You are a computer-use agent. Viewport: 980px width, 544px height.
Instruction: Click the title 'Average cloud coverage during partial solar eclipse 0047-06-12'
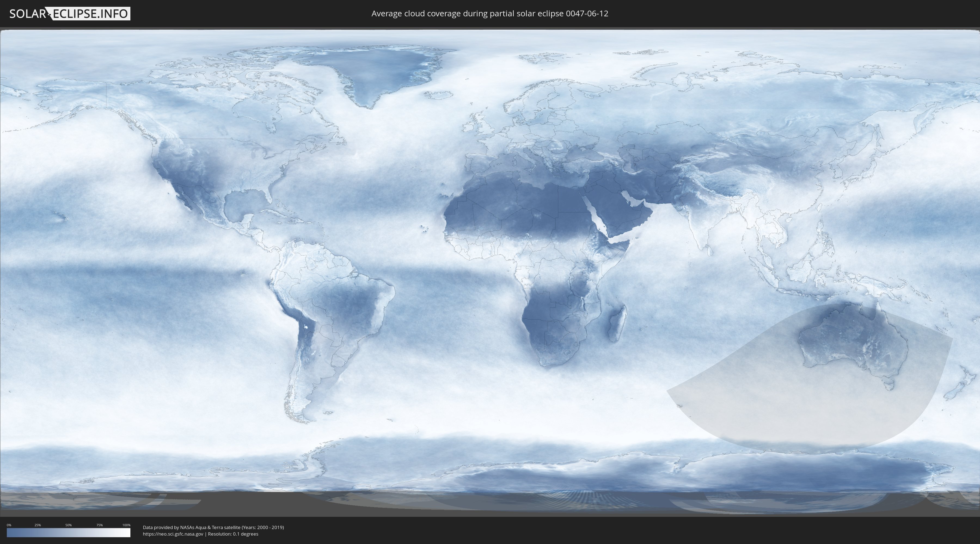point(490,14)
